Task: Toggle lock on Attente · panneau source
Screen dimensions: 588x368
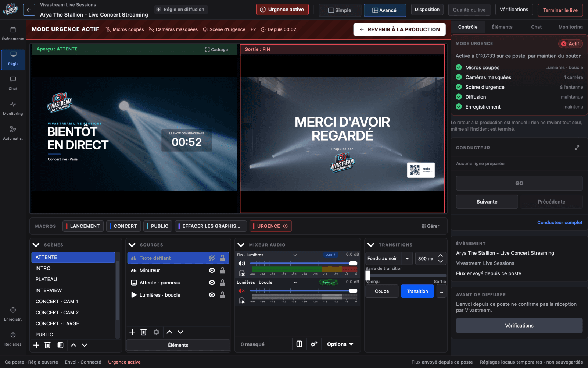Action: 222,283
